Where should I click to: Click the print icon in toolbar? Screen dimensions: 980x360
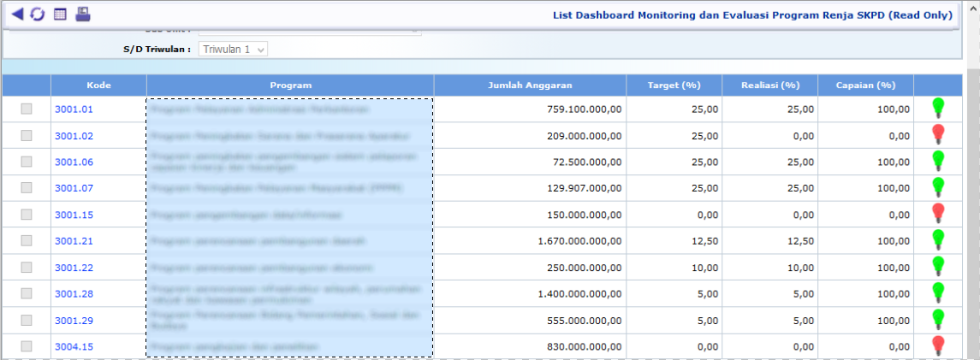(82, 15)
